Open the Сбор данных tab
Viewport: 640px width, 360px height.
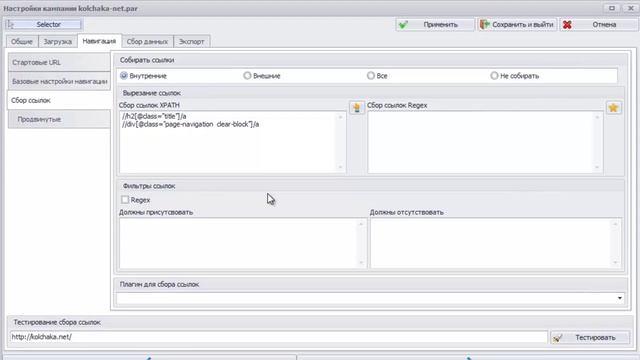(x=147, y=42)
